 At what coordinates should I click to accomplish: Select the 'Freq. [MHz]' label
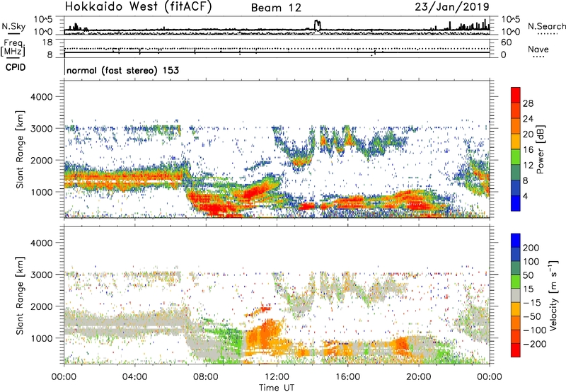pyautogui.click(x=13, y=48)
